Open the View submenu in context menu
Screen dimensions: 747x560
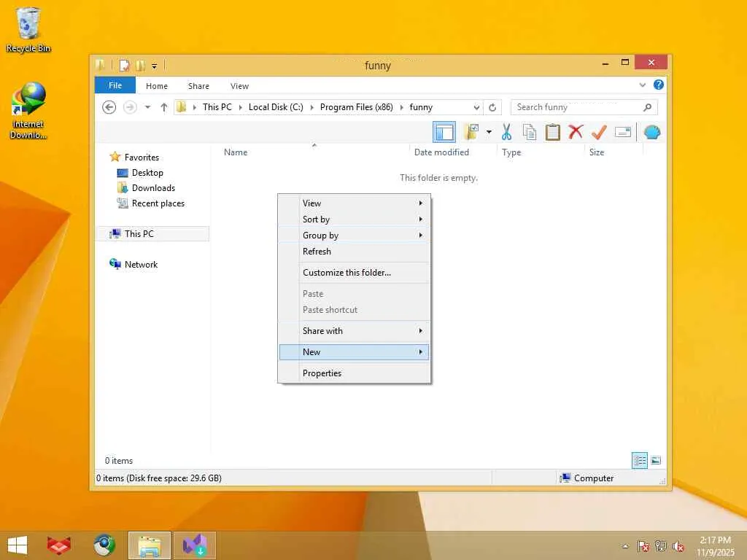354,203
